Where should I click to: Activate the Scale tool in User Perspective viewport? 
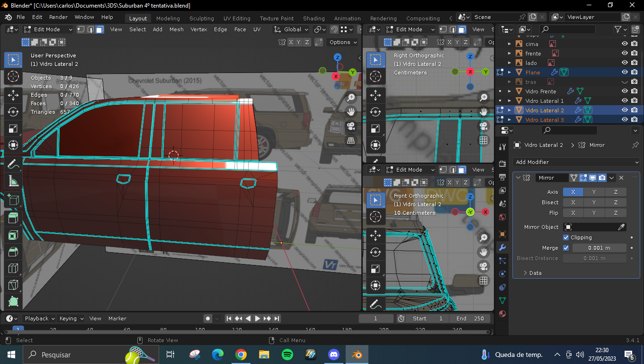[13, 128]
